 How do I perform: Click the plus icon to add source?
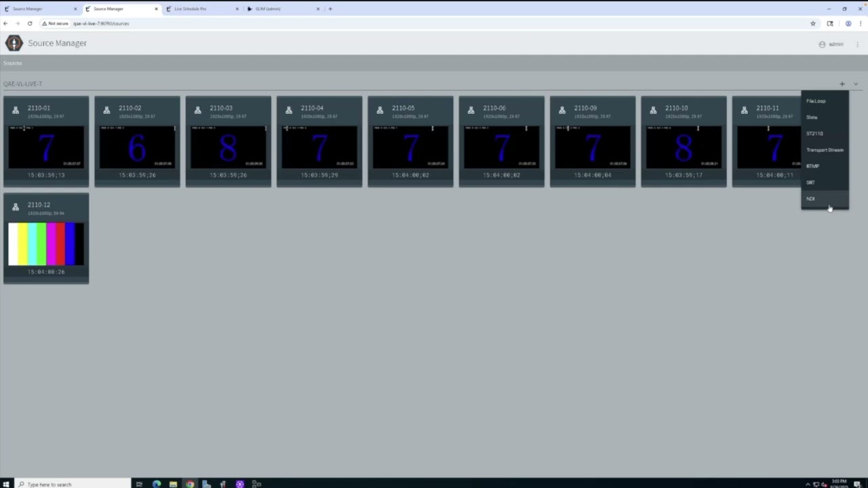[842, 84]
